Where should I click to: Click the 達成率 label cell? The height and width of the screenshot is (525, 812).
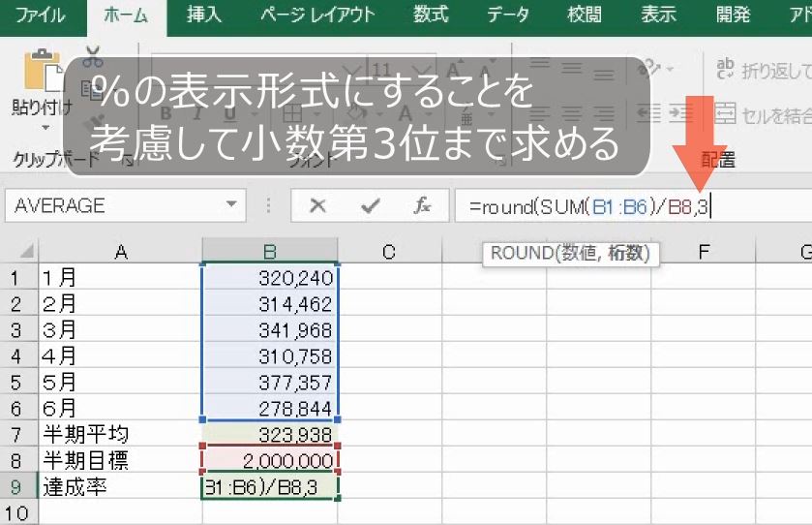(x=120, y=486)
